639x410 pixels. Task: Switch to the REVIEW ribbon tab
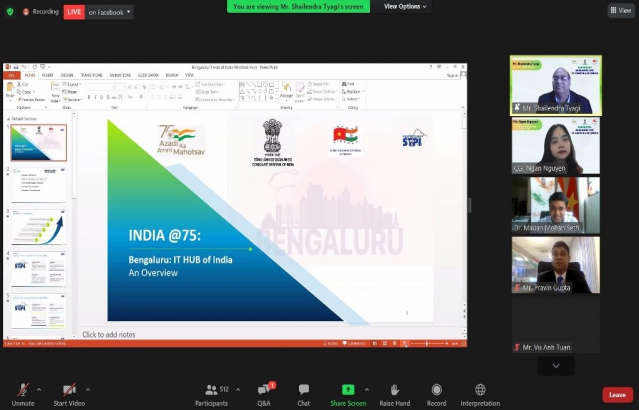(172, 75)
